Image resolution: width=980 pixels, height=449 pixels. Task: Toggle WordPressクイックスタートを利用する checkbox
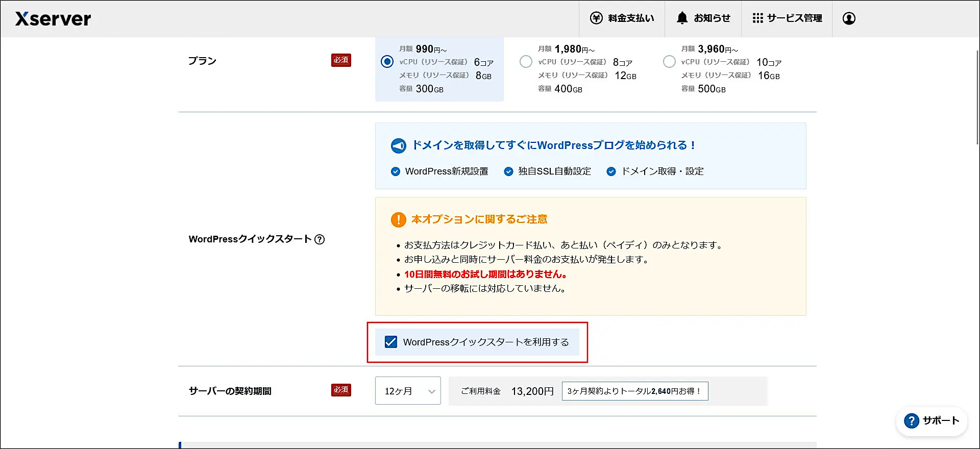[x=391, y=342]
